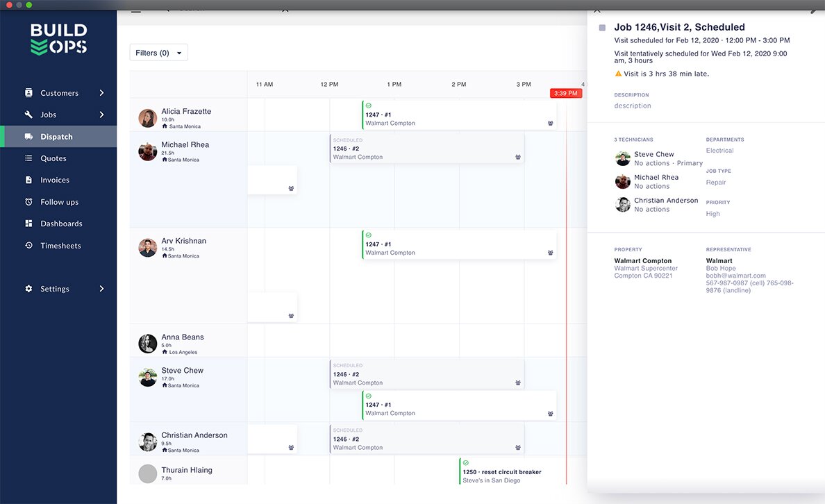Viewport: 825px width, 504px height.
Task: Click the Jobs wrench icon
Action: point(28,114)
